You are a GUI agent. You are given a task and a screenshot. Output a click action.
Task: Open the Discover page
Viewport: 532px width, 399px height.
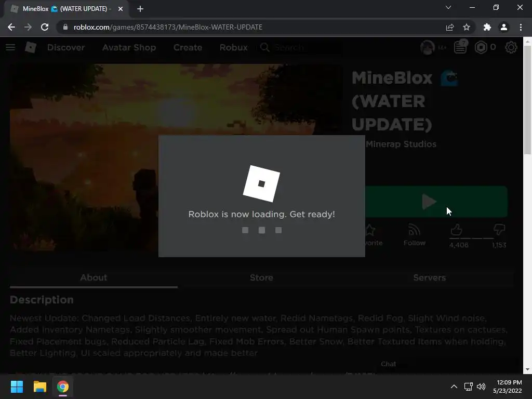click(x=66, y=47)
